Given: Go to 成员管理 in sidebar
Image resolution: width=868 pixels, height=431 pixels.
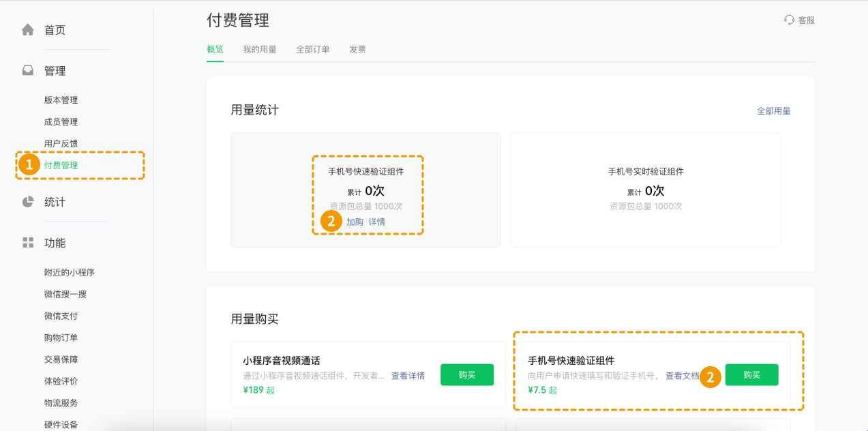Looking at the screenshot, I should click(61, 122).
